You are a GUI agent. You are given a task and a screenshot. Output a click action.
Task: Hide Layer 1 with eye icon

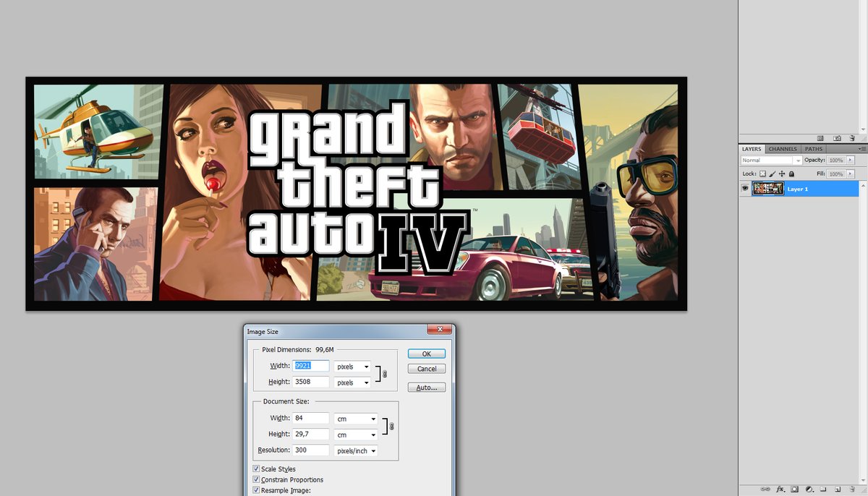pos(745,189)
